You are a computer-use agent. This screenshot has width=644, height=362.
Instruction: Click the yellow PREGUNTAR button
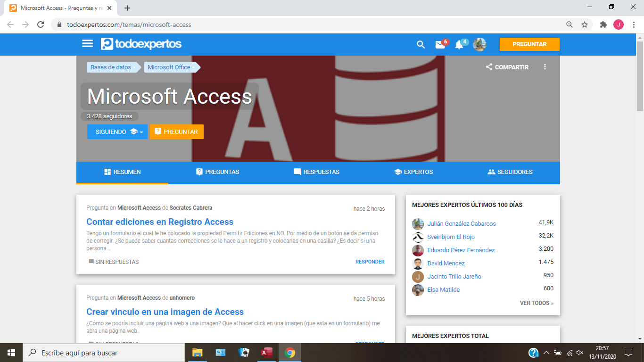click(529, 44)
